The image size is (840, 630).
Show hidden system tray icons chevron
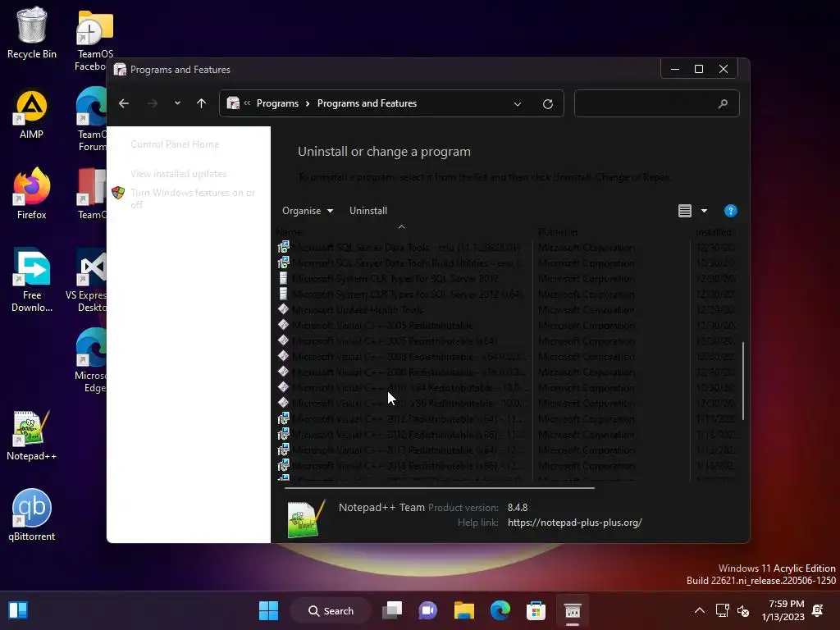click(699, 610)
